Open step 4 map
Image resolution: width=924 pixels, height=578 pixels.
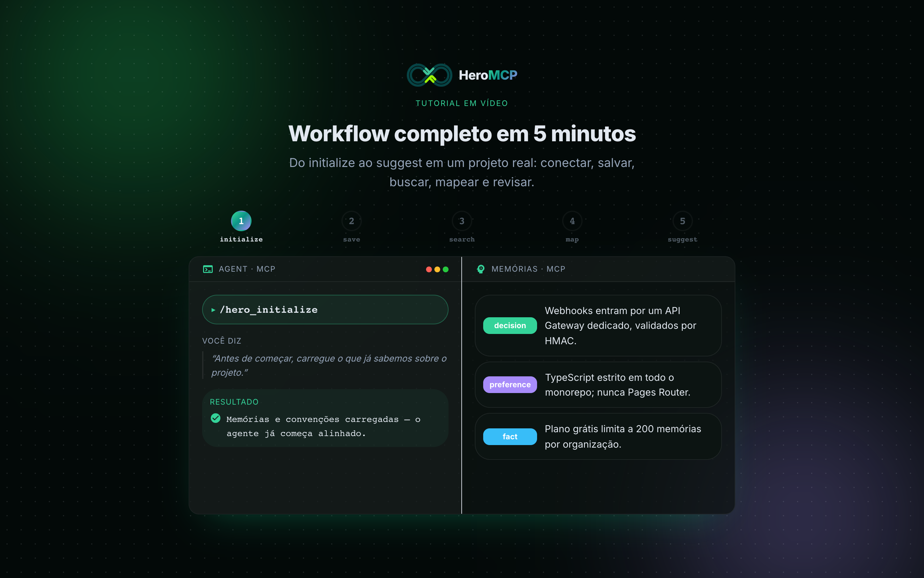(x=572, y=227)
